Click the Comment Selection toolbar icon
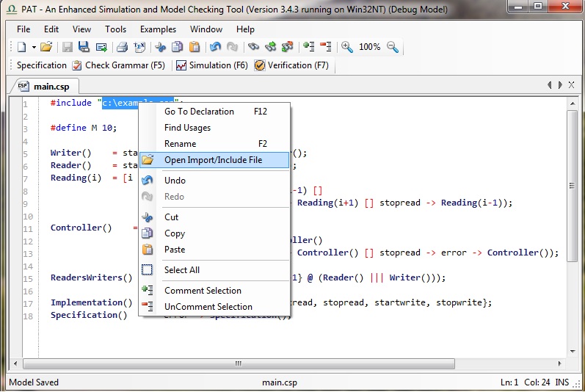This screenshot has width=585, height=392. [x=308, y=47]
